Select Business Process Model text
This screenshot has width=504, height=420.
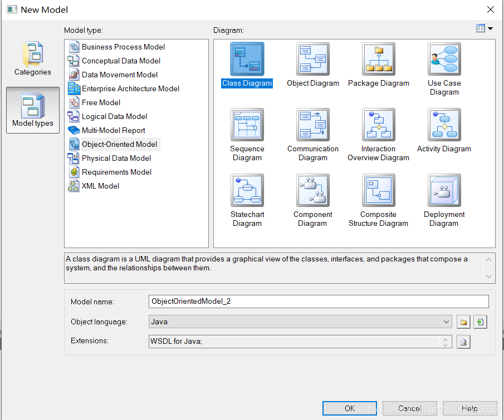123,47
